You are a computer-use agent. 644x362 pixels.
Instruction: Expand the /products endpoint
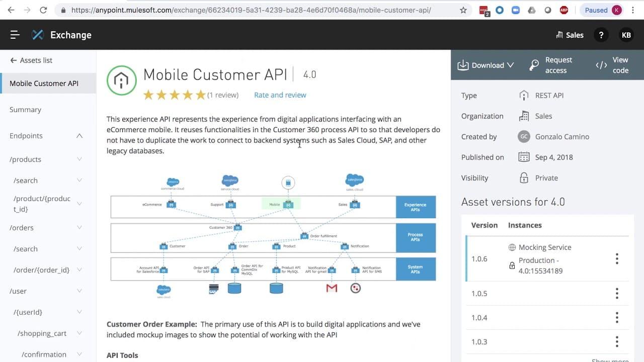coord(79,159)
